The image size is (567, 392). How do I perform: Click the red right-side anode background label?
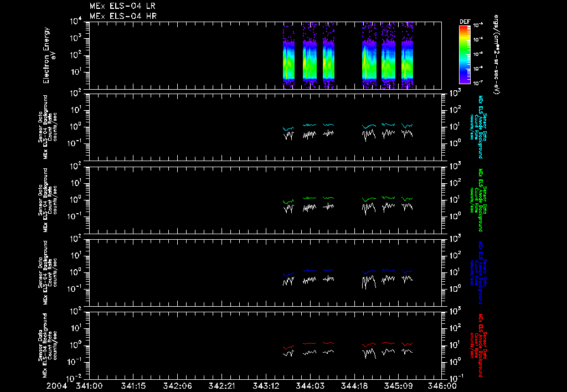478,345
